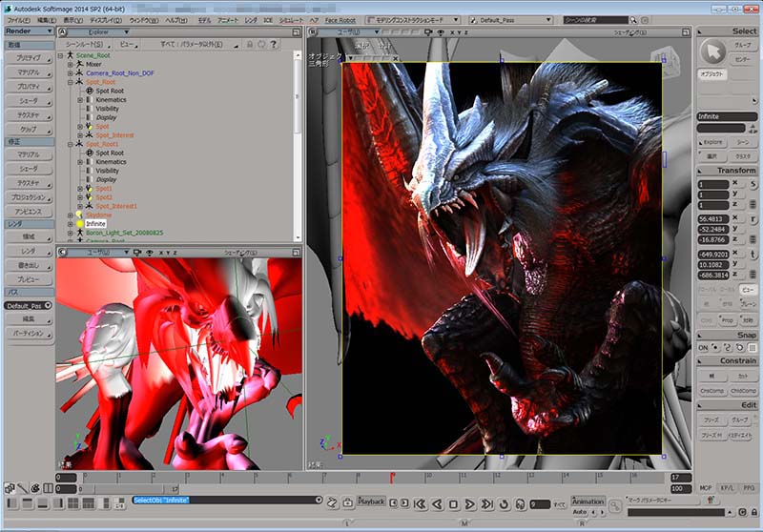
Task: Click the large Select arrow tool
Action: tap(712, 51)
